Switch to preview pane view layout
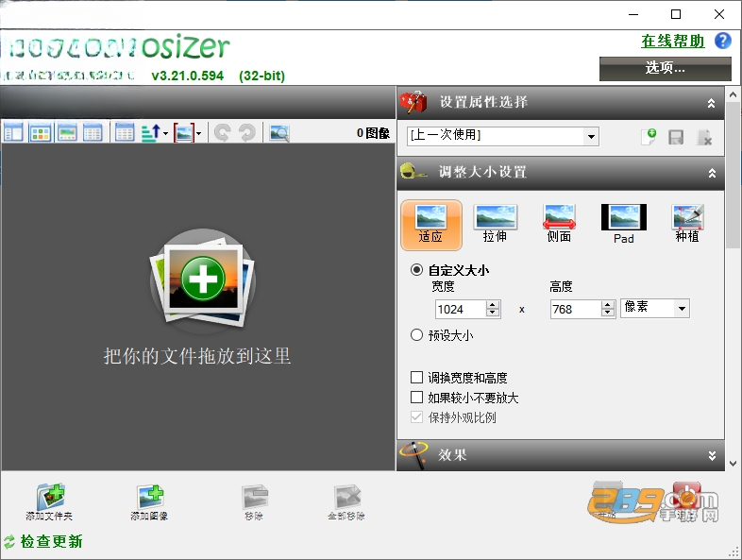Screen dimensions: 742x560 tap(13, 132)
